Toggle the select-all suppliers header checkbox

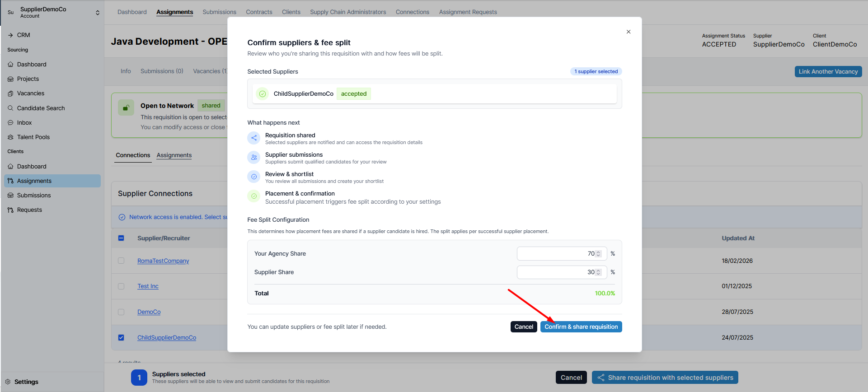[x=121, y=238]
